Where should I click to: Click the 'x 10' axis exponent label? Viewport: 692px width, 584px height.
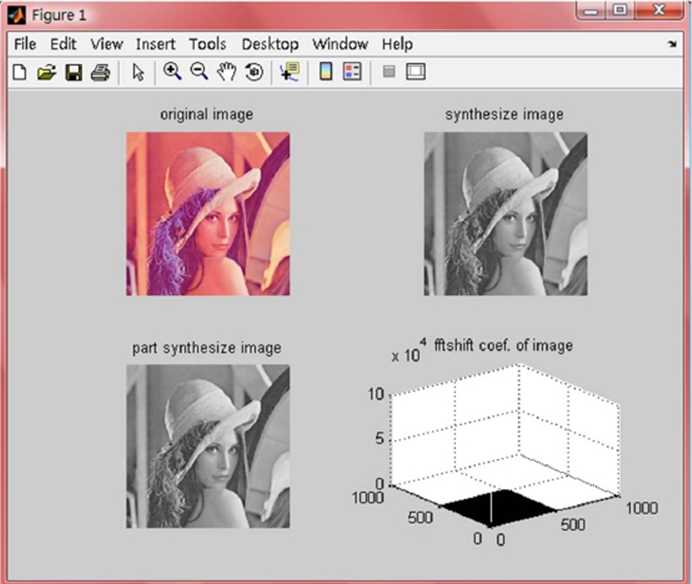coord(406,355)
